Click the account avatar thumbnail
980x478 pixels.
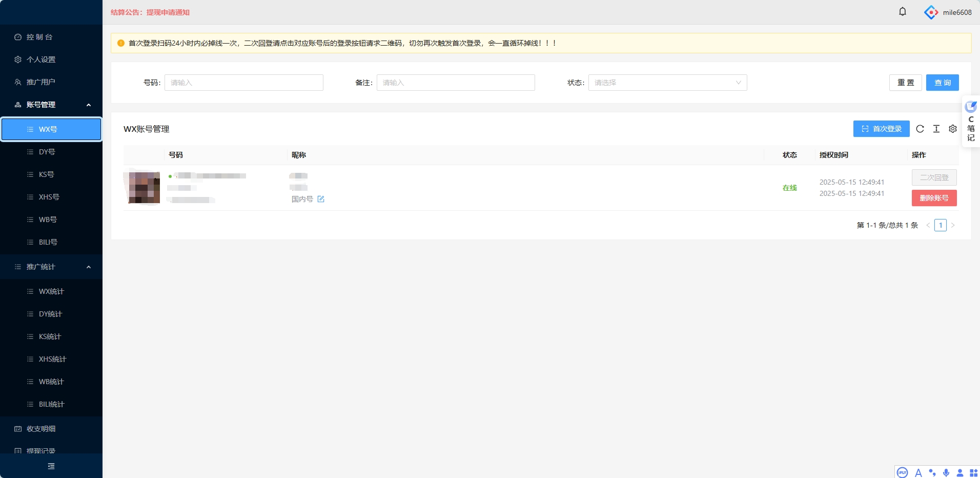144,188
